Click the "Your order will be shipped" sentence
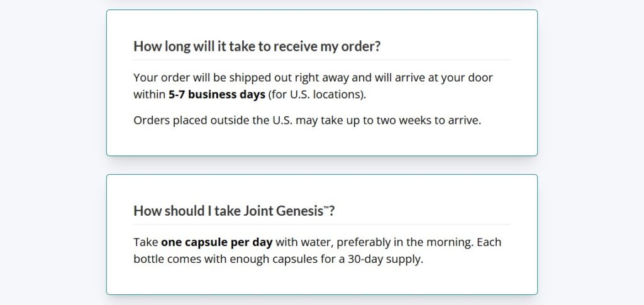 point(208,77)
